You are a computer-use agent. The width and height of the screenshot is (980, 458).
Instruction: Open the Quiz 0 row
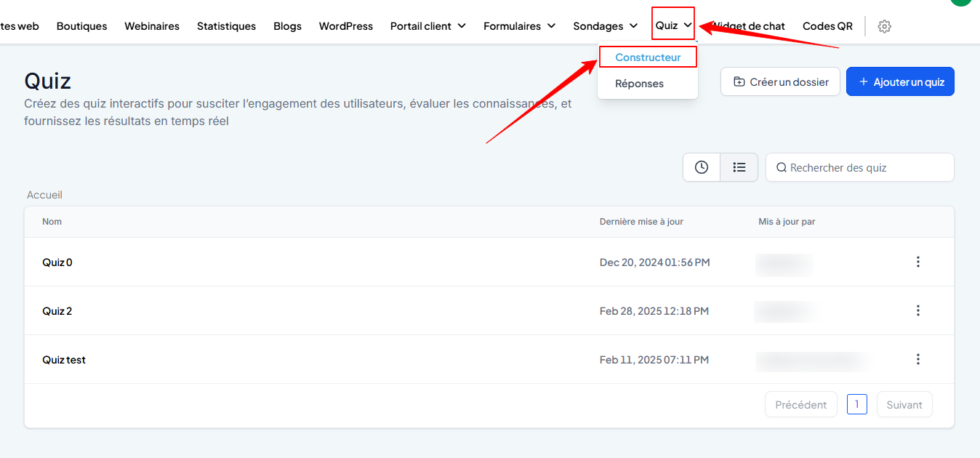pyautogui.click(x=489, y=262)
